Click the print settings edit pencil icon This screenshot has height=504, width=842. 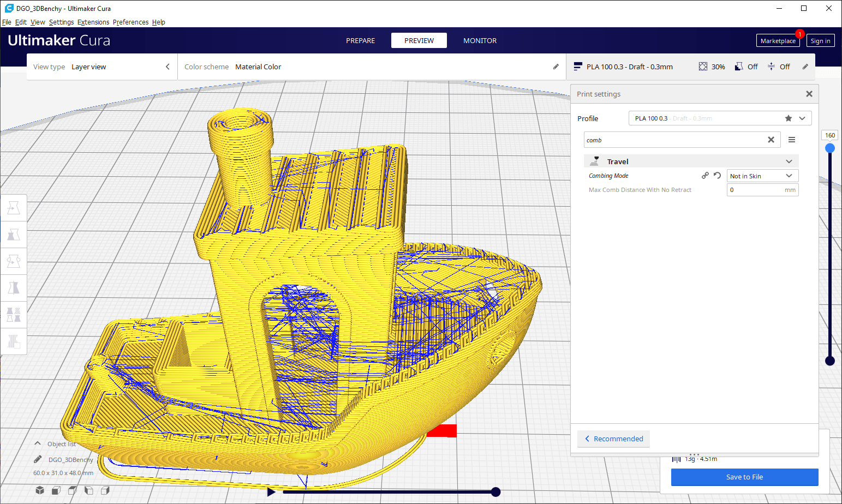[x=805, y=67]
